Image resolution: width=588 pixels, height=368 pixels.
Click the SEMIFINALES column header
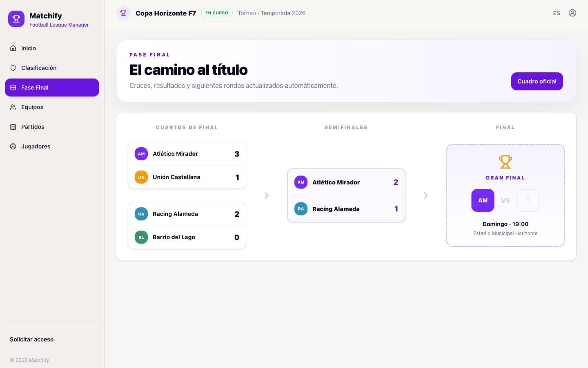pos(346,128)
